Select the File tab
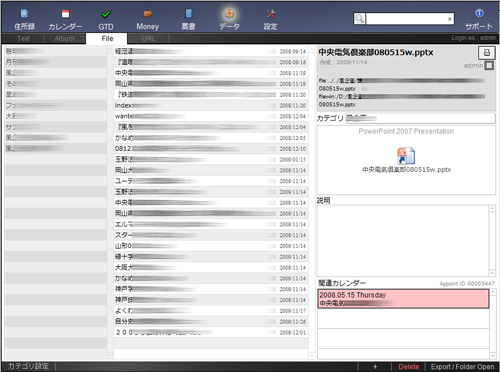 (107, 39)
